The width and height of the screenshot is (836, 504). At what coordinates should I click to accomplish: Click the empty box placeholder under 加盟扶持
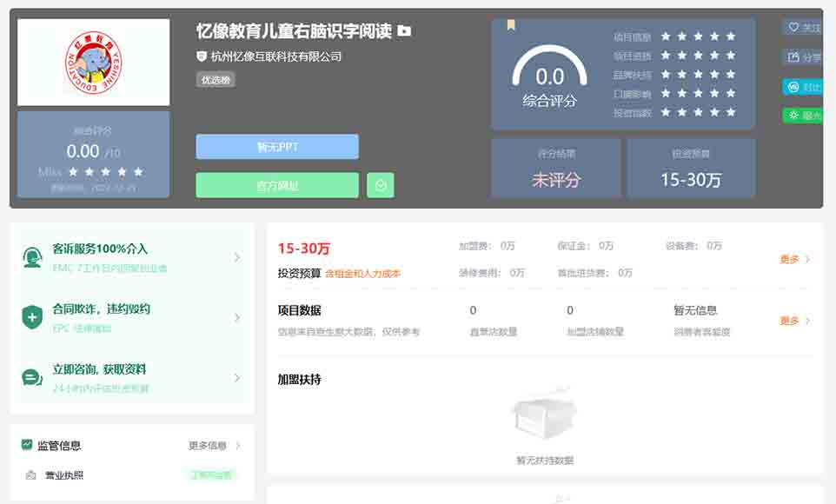[x=544, y=415]
